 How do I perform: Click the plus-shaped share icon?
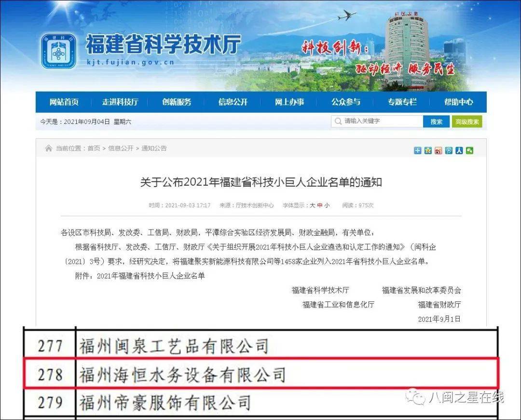[417, 150]
